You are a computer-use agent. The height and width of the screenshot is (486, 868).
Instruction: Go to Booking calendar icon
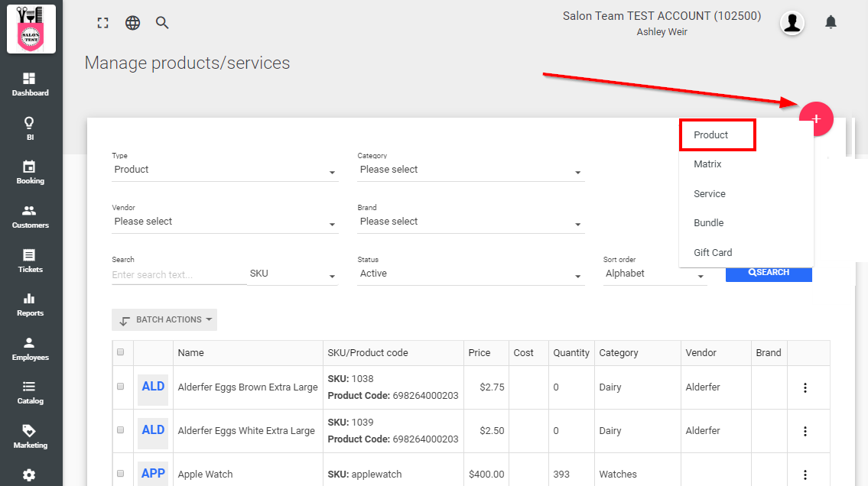tap(30, 172)
